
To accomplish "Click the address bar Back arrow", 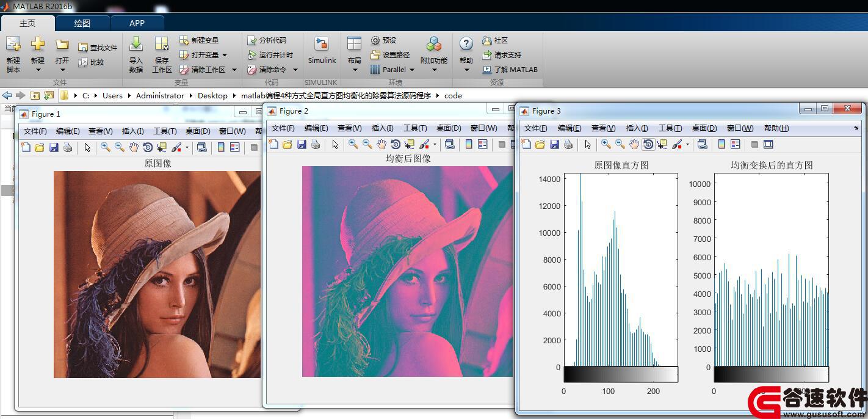I will pyautogui.click(x=7, y=95).
